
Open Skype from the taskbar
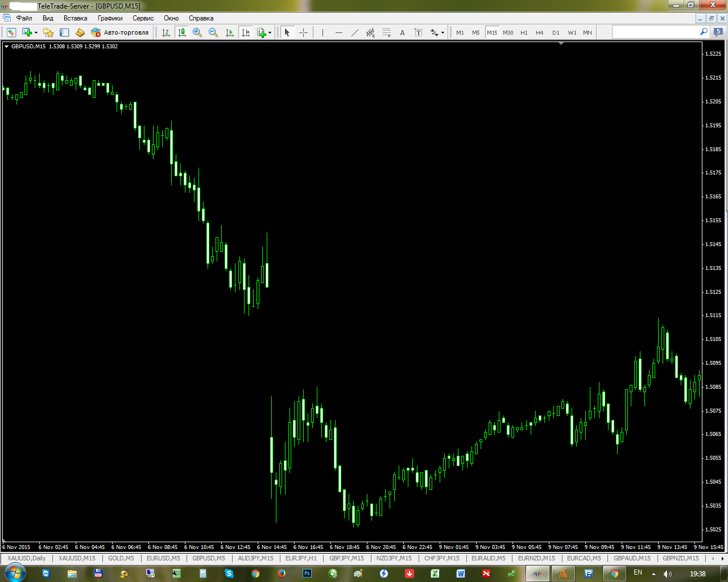point(229,573)
